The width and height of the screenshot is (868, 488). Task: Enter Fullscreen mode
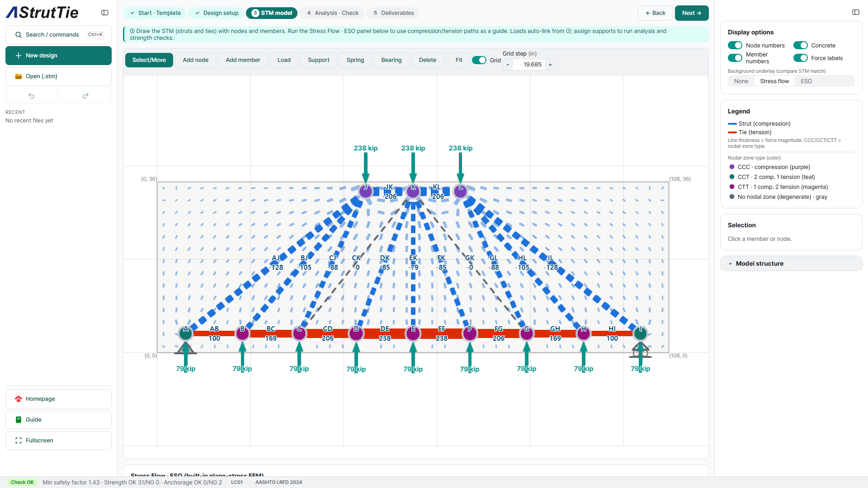58,441
